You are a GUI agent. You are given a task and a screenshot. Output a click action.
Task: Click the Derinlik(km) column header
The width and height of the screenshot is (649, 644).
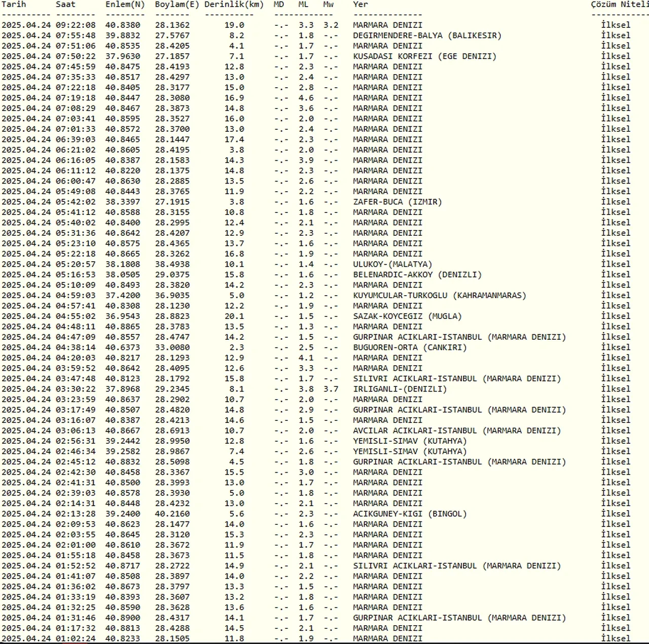(x=234, y=5)
